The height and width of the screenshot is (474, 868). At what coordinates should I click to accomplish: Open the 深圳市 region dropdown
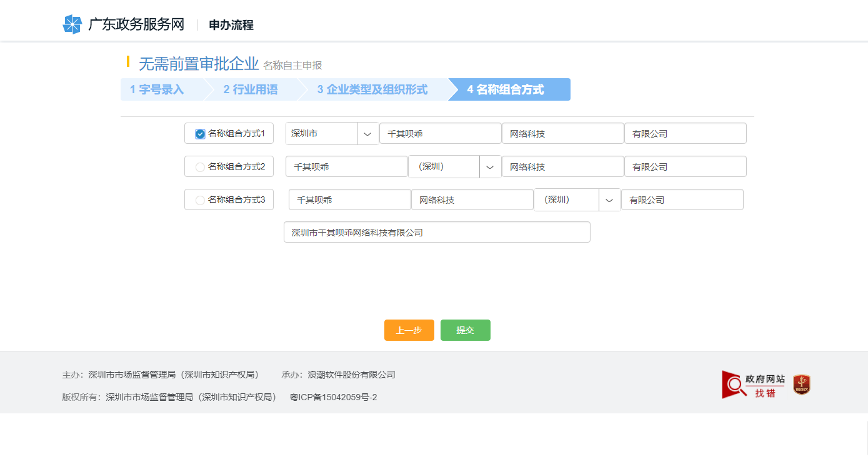coord(367,133)
